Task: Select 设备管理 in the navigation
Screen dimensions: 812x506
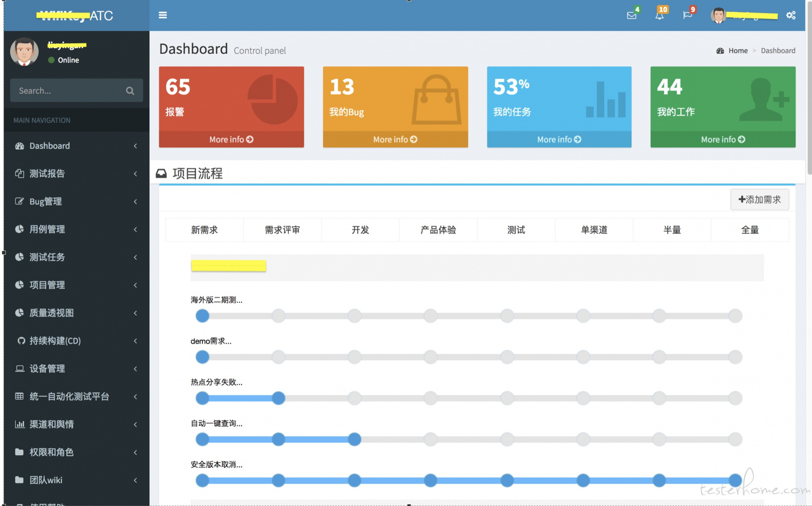Action: pyautogui.click(x=47, y=368)
